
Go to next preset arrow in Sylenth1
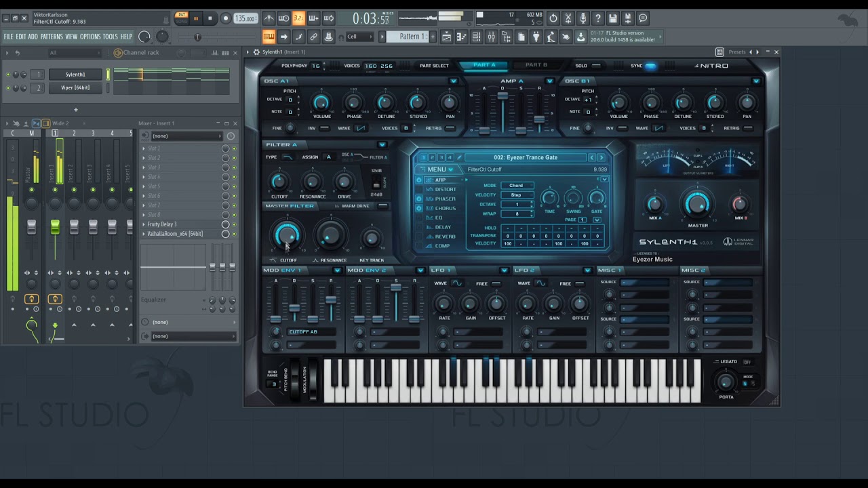pyautogui.click(x=601, y=157)
